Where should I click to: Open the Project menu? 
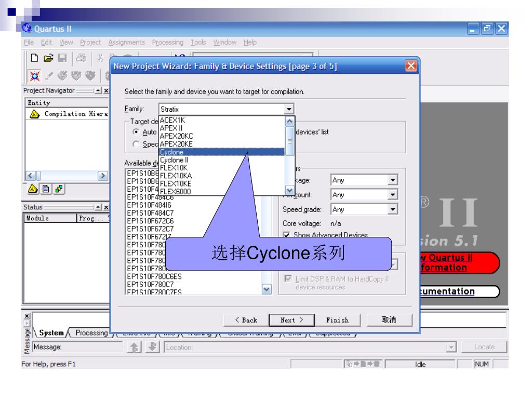tap(90, 43)
